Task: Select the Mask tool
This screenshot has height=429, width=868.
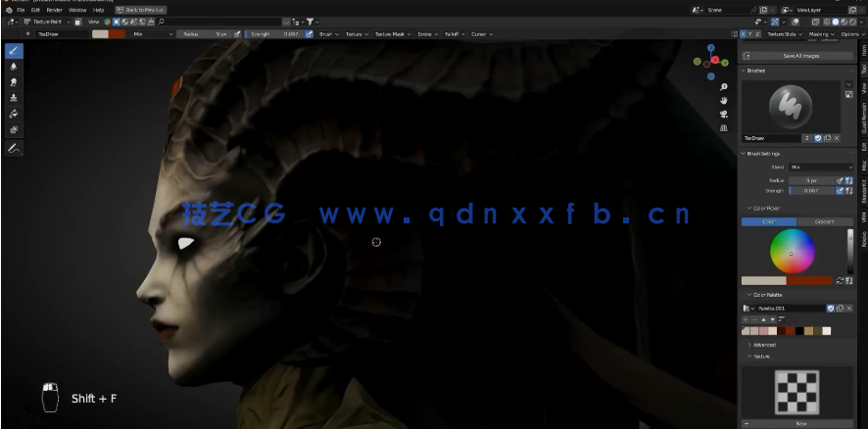Action: coord(14,130)
